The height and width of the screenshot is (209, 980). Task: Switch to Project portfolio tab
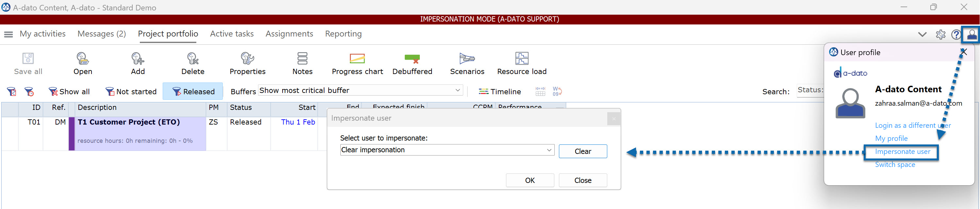tap(168, 34)
